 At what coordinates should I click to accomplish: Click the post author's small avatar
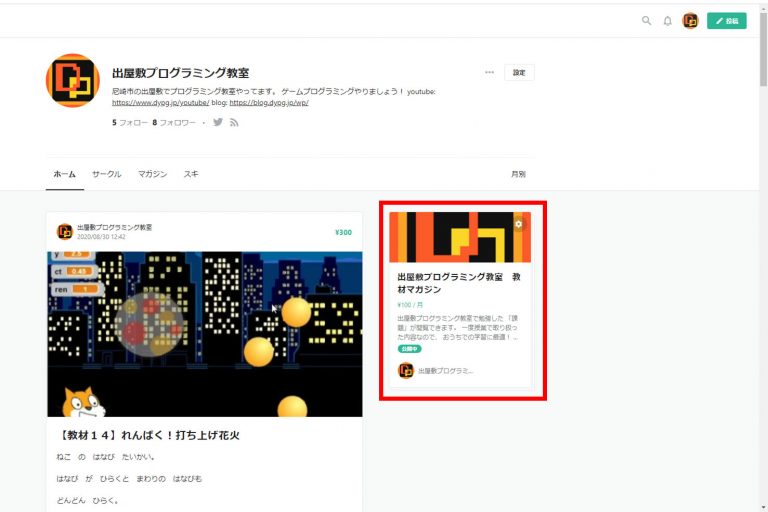pyautogui.click(x=65, y=231)
